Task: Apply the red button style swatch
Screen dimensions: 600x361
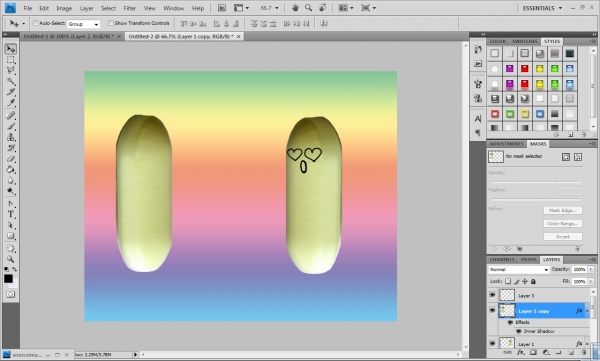Action: pyautogui.click(x=525, y=69)
